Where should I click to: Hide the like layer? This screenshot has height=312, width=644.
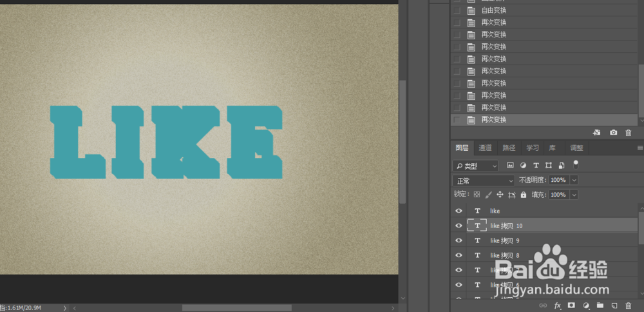click(x=459, y=211)
